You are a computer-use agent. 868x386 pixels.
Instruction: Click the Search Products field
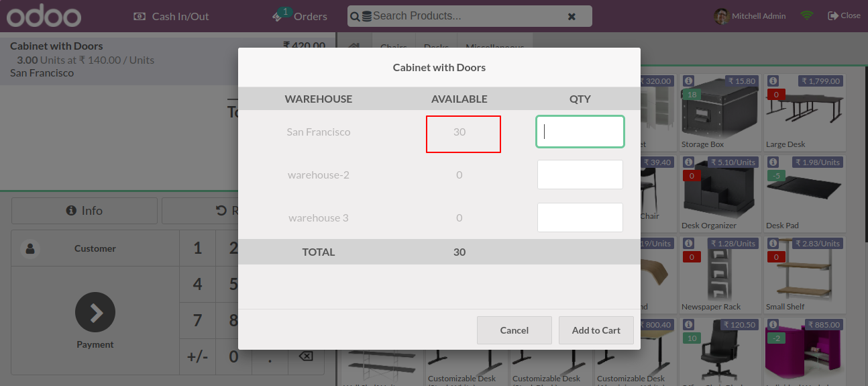click(x=463, y=15)
